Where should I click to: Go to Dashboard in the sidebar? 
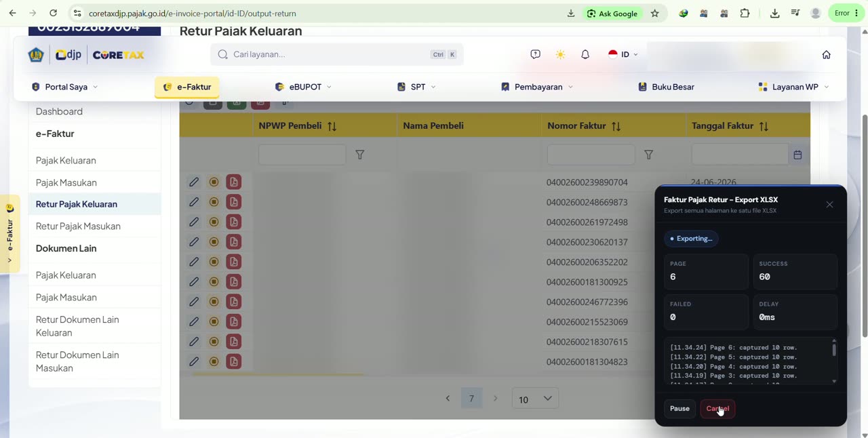tap(59, 111)
